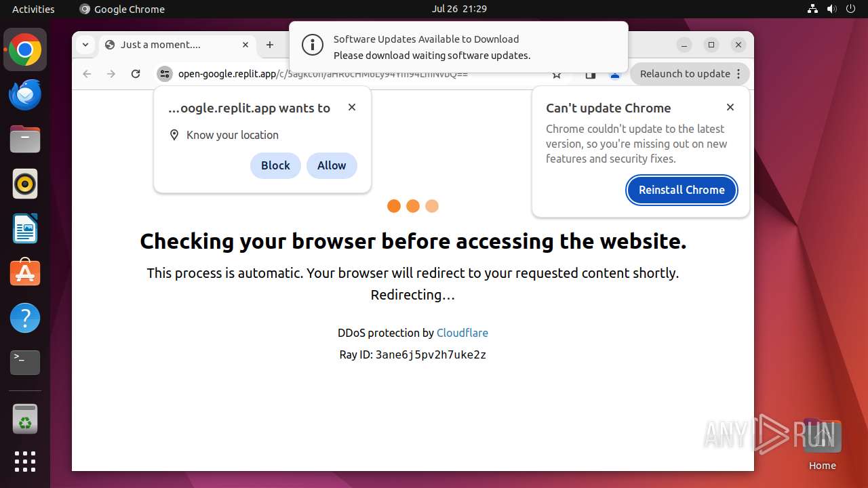The image size is (868, 488).
Task: Close the 'Just a moment....' tab
Action: [245, 45]
